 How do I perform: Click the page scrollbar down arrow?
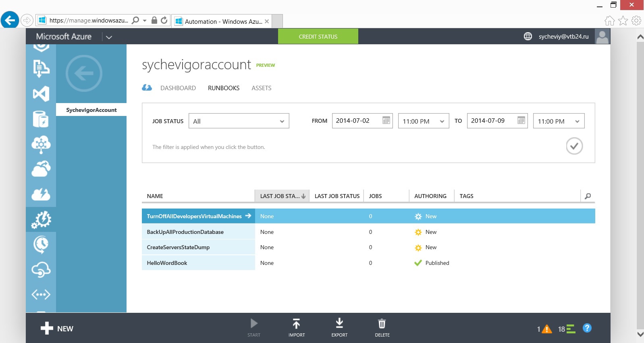pos(640,334)
